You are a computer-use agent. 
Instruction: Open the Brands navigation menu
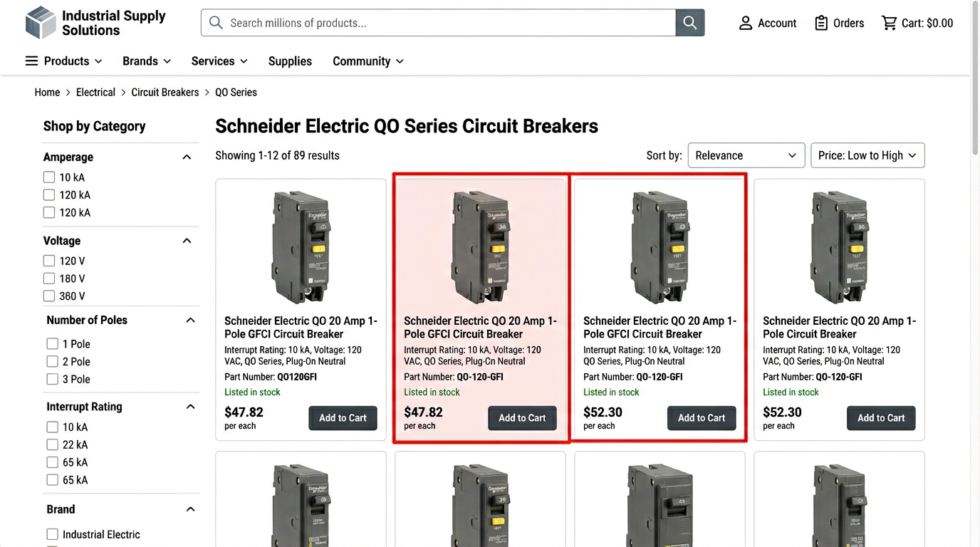coord(147,61)
